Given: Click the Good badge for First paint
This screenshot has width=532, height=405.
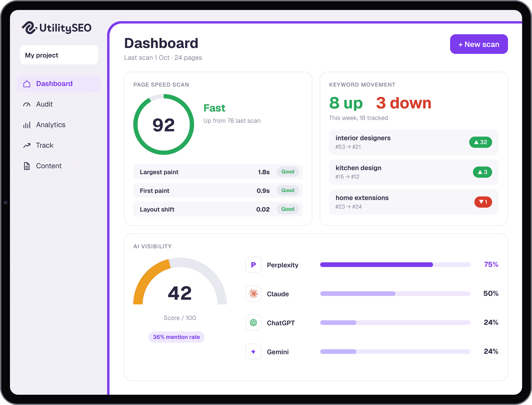Looking at the screenshot, I should pos(288,190).
